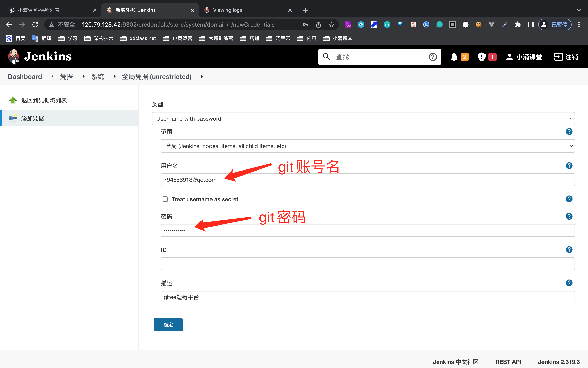Open 电商运营 bookmark folder
This screenshot has width=588, height=368.
pyautogui.click(x=178, y=38)
